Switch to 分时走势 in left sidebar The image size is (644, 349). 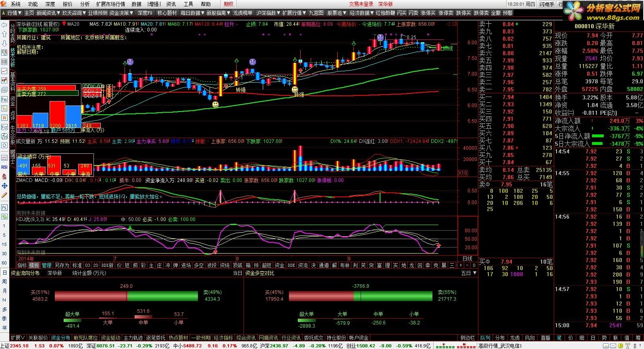point(12,33)
